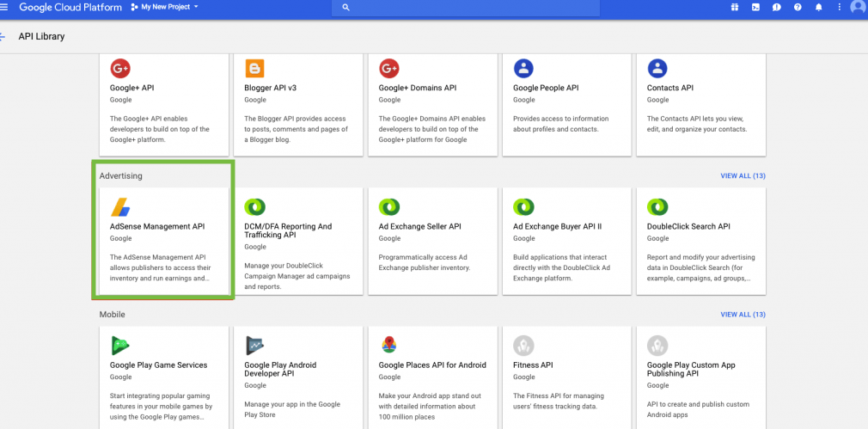Click the user account avatar
The width and height of the screenshot is (868, 429).
858,7
